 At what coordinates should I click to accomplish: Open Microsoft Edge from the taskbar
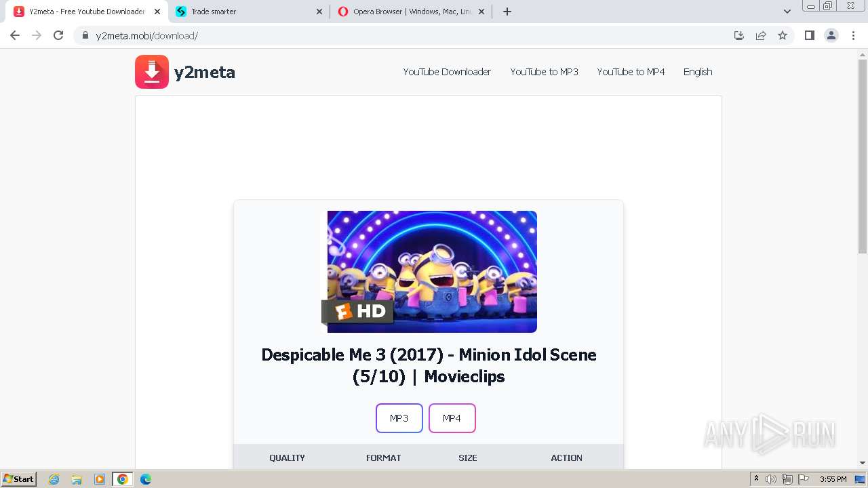pos(146,479)
